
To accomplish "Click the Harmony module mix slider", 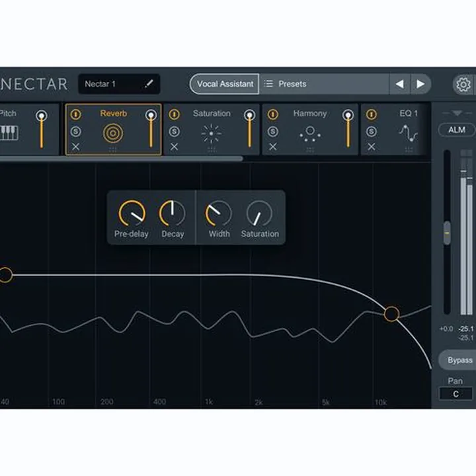I will point(348,129).
